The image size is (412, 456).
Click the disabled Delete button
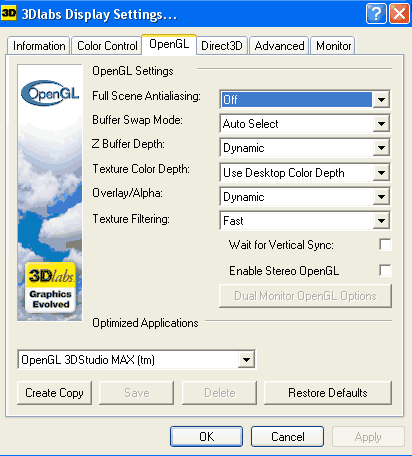(x=219, y=393)
